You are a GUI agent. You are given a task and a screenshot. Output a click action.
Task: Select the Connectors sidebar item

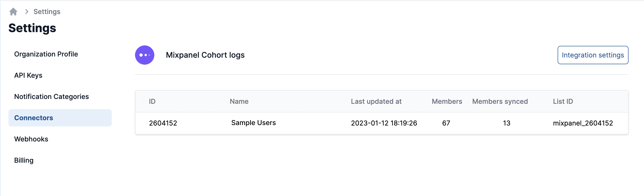(34, 118)
